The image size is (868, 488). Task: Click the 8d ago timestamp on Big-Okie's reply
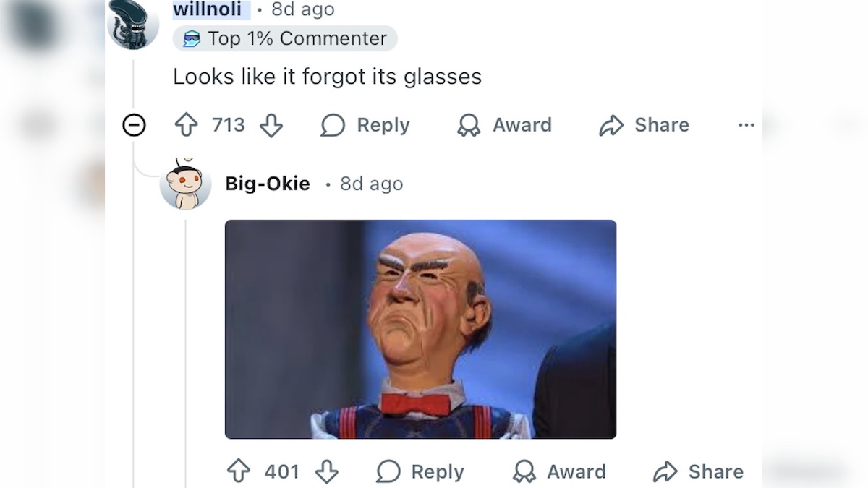[x=371, y=184]
